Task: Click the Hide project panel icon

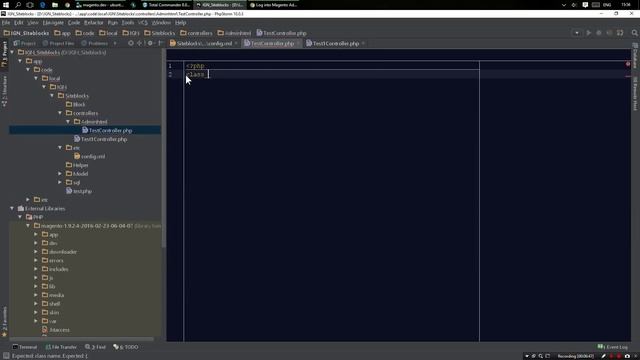Action: tap(160, 43)
